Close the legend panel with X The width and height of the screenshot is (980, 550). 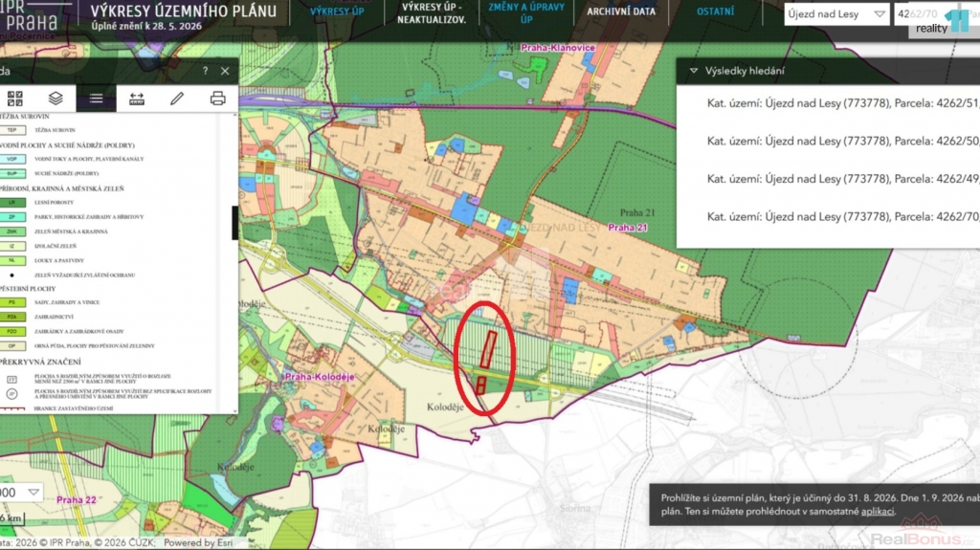[225, 71]
